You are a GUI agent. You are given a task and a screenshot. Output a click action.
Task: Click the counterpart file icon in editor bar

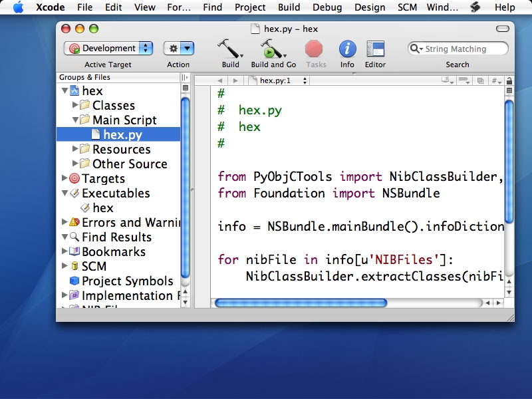480,80
